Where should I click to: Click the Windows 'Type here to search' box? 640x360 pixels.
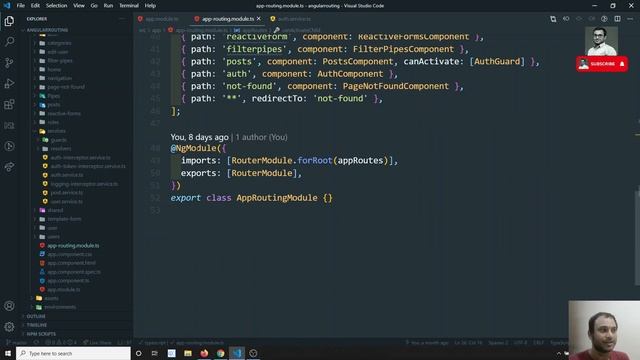click(x=73, y=353)
